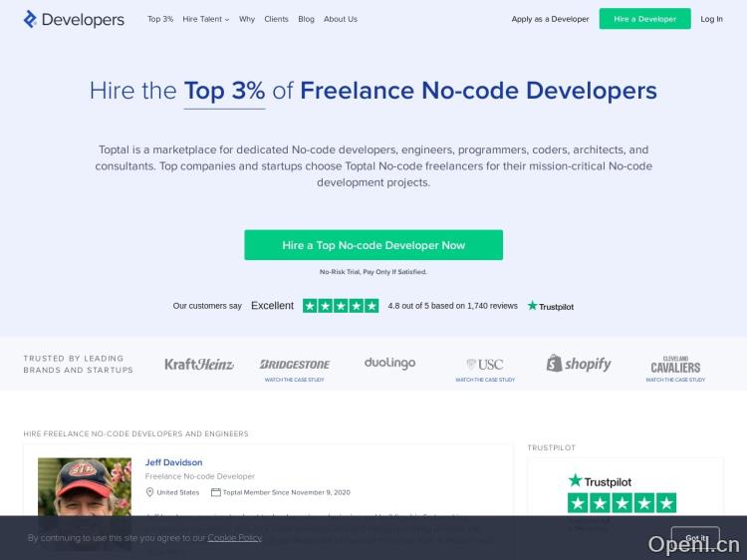Open Cavaliers' Watch the Case Study link
This screenshot has height=560, width=747.
675,380
